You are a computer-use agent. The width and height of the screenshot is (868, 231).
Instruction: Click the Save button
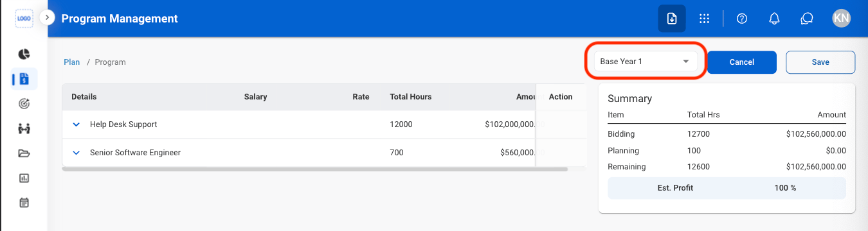point(820,62)
